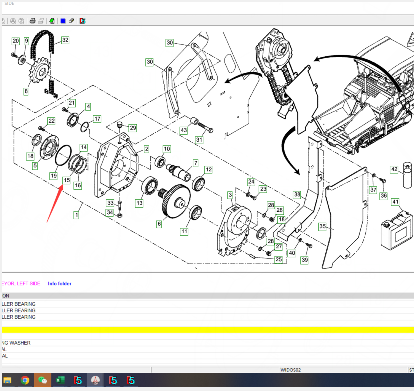Viewport: 414px width, 391px height.
Task: Click part label 6 below large gear
Action: [x=159, y=224]
